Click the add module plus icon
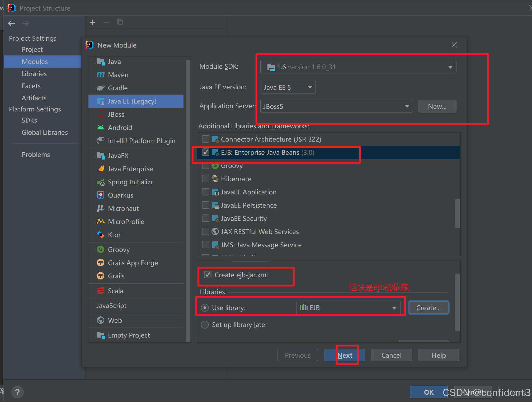 92,22
